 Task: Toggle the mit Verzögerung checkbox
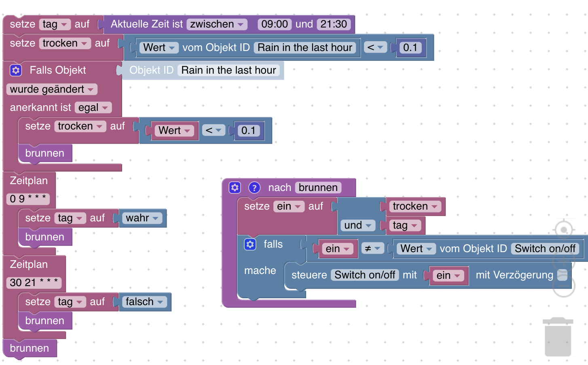563,275
